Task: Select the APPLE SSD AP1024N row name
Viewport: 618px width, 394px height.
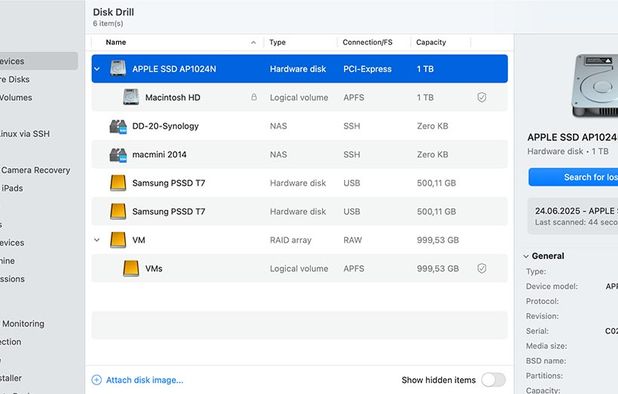Action: tap(174, 69)
